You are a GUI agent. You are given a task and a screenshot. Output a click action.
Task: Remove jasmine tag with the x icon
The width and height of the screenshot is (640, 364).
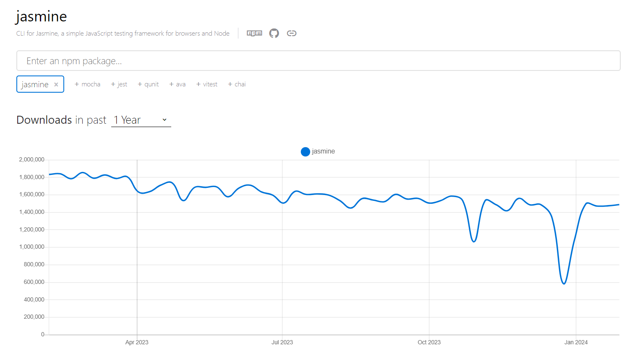coord(56,84)
